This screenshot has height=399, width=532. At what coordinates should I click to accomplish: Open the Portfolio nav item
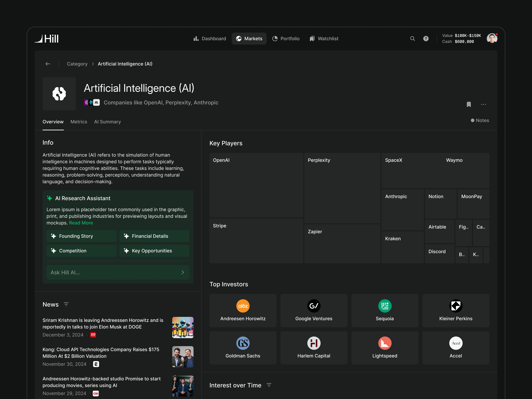tap(286, 38)
